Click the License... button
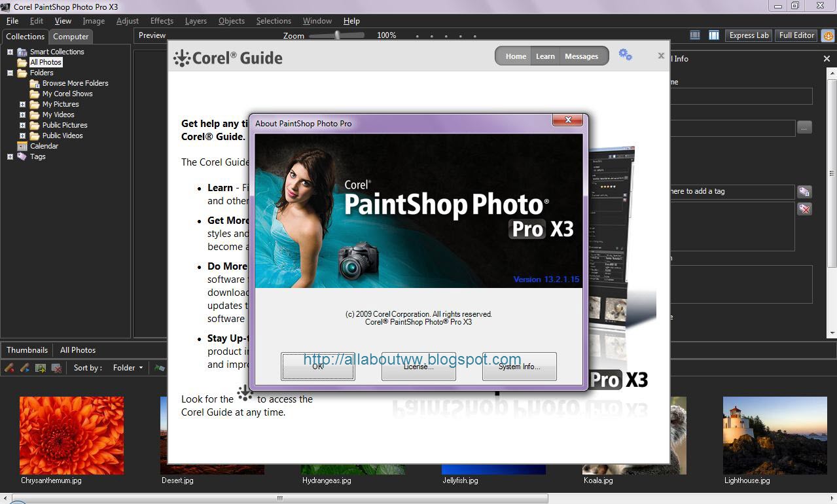This screenshot has height=504, width=837. (x=419, y=367)
